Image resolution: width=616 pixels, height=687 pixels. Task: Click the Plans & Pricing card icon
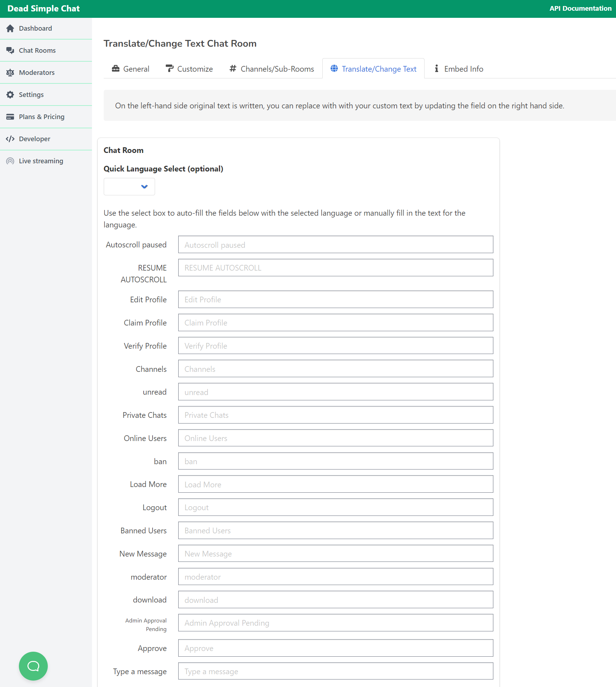(10, 117)
